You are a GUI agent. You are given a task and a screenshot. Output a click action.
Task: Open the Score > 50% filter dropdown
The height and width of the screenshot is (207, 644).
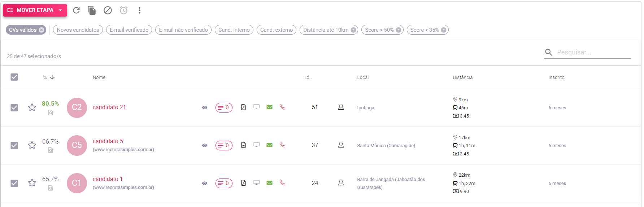(399, 30)
